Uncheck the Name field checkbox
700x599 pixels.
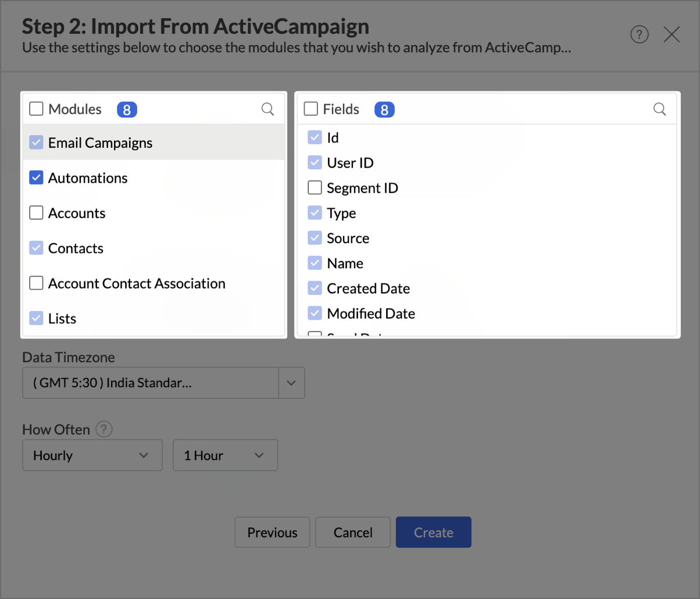coord(315,263)
